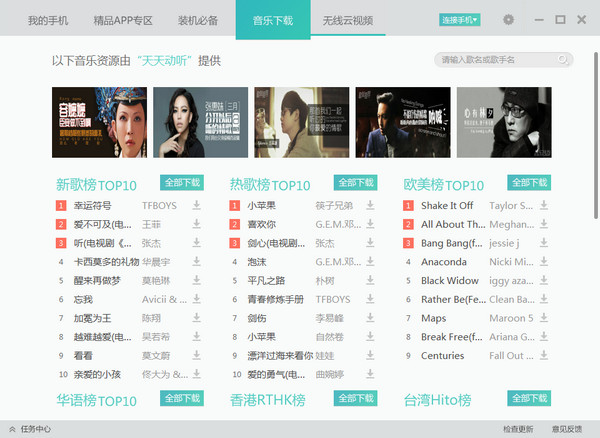The height and width of the screenshot is (438, 600).
Task: Click 检查更新 in the status bar
Action: (x=519, y=428)
